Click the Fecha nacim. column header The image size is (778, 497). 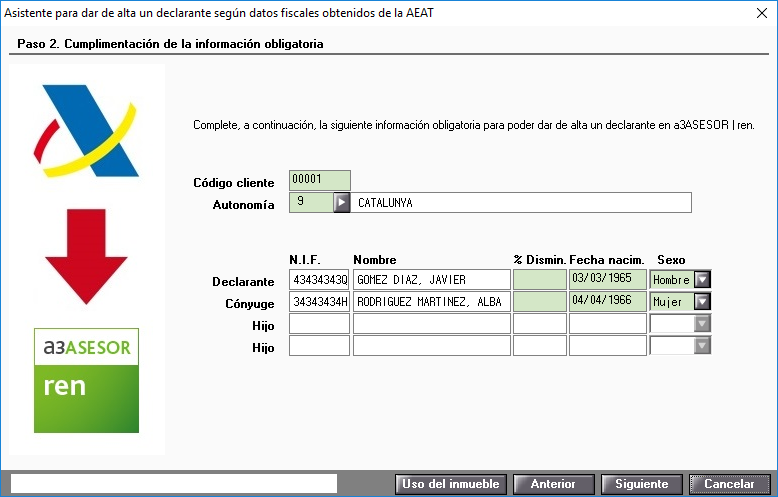(607, 260)
